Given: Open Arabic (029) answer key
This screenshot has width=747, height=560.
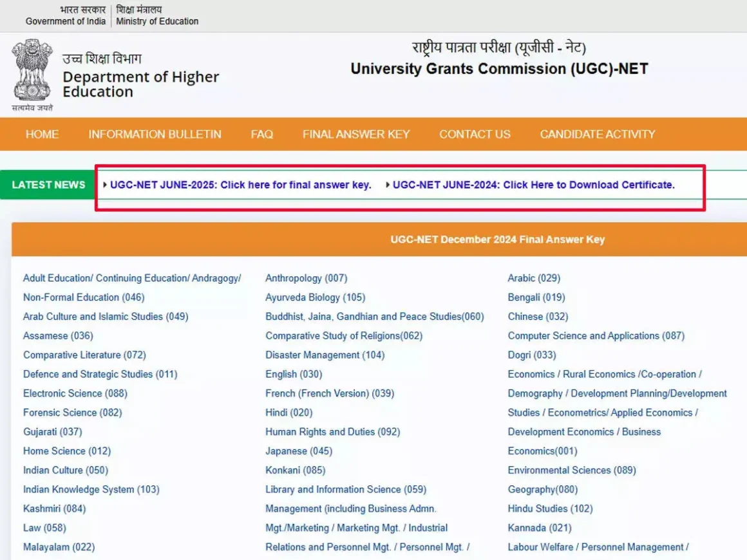Looking at the screenshot, I should [x=534, y=278].
